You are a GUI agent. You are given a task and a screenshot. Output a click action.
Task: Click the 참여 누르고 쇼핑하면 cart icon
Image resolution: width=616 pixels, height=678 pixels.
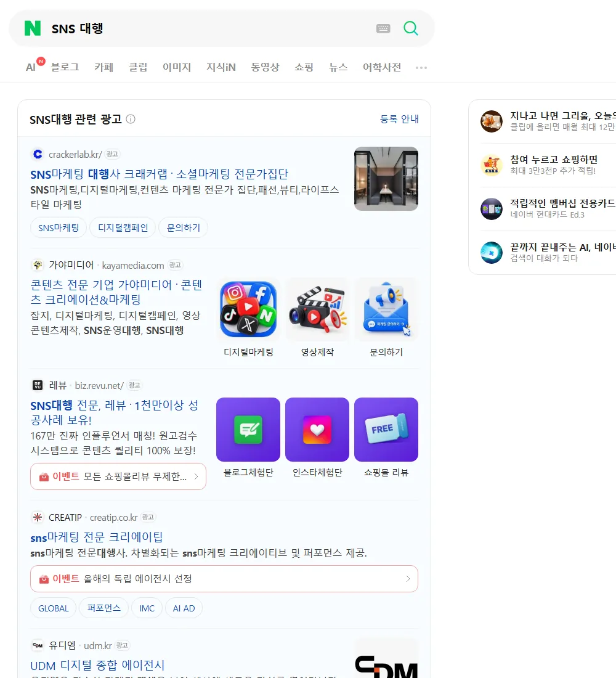point(492,165)
